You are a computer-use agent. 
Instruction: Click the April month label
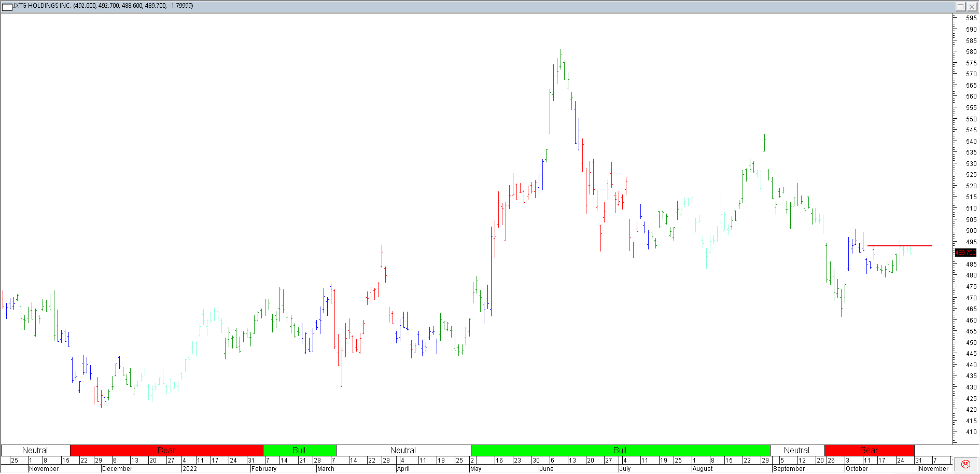403,468
